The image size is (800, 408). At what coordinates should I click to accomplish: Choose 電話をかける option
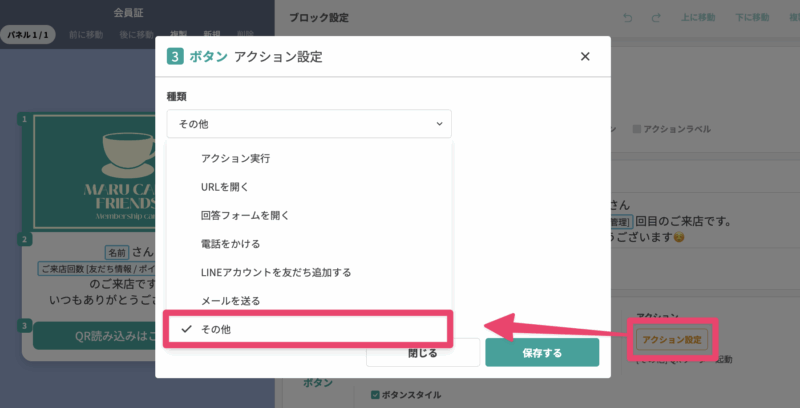(232, 243)
